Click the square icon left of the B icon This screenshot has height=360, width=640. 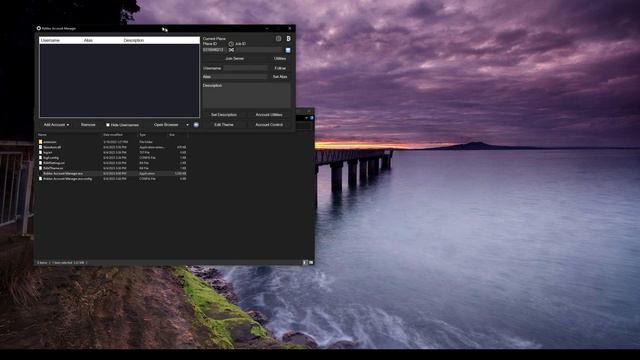click(278, 38)
